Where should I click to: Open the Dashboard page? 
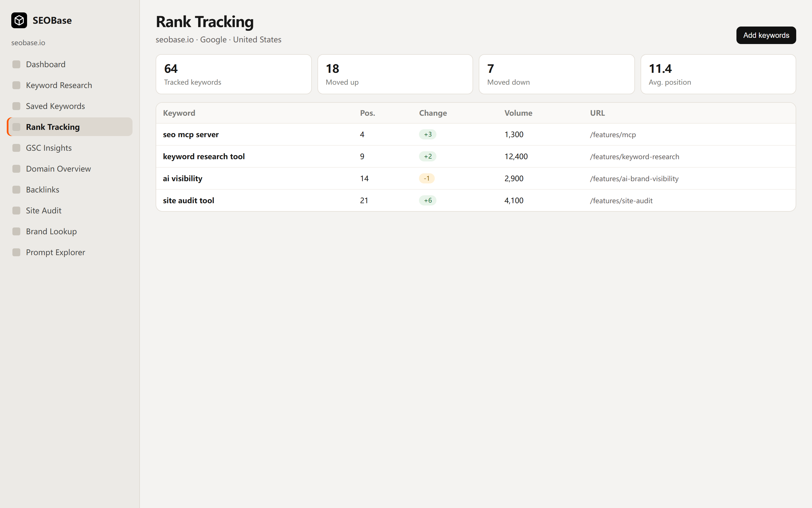[69, 64]
